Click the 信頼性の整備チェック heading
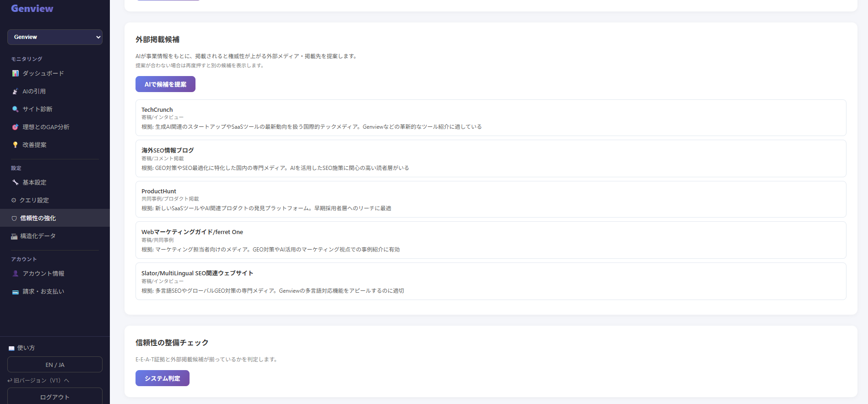The width and height of the screenshot is (868, 404). [172, 343]
